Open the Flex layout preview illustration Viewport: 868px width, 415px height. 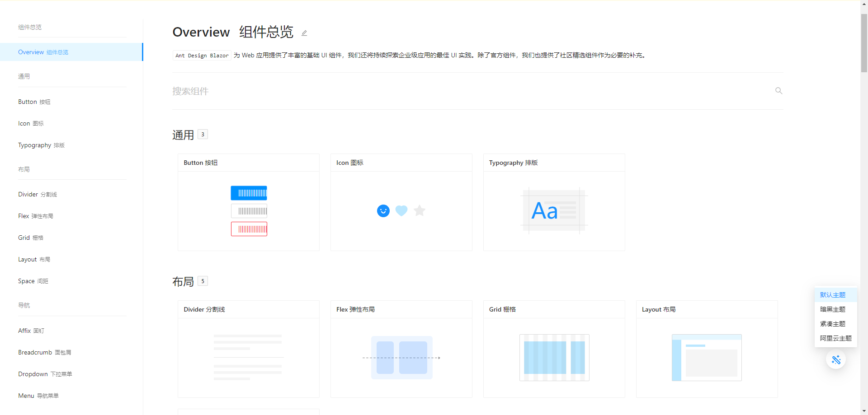(401, 358)
